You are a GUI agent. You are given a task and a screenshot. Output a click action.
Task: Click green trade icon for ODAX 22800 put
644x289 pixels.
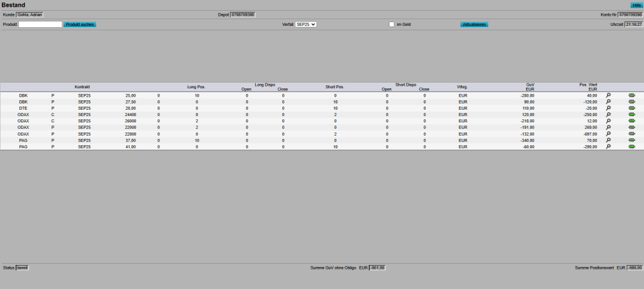[x=631, y=134]
